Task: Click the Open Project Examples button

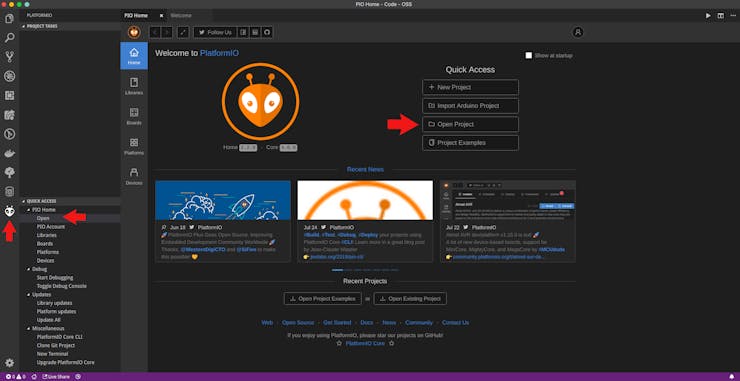Action: click(322, 299)
